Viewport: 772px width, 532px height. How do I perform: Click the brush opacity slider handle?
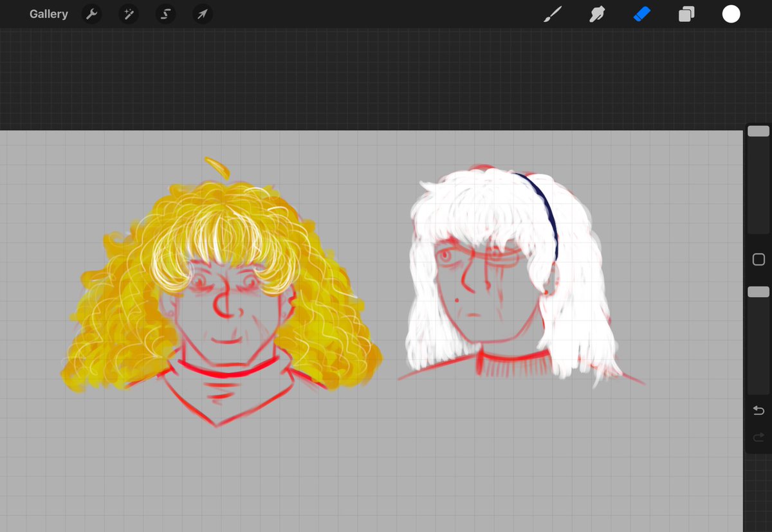coord(758,292)
